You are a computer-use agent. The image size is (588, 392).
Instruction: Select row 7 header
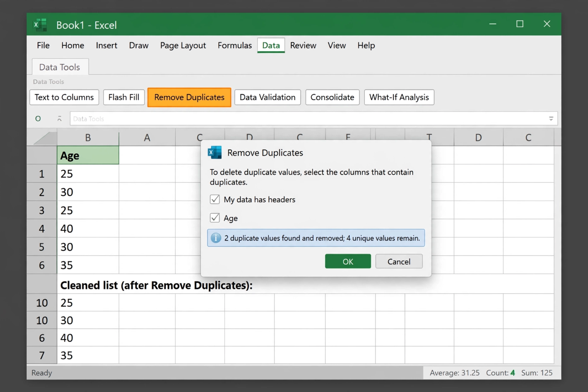click(42, 355)
